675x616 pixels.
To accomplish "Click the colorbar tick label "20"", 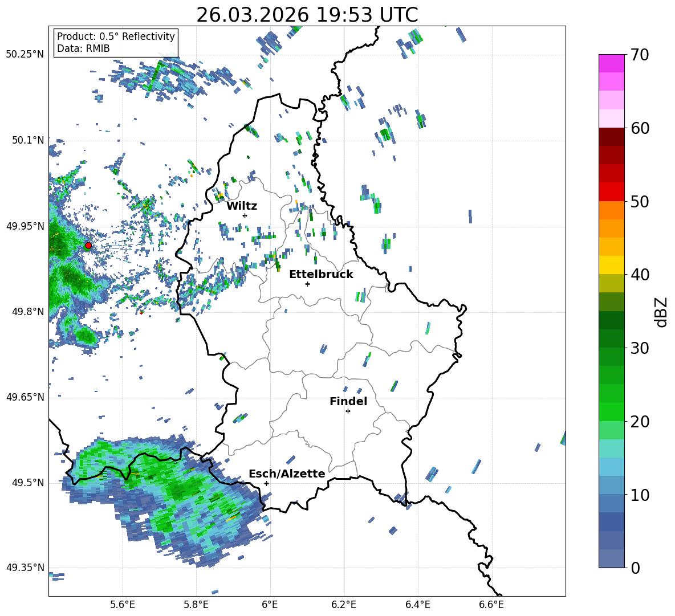I will (x=639, y=422).
